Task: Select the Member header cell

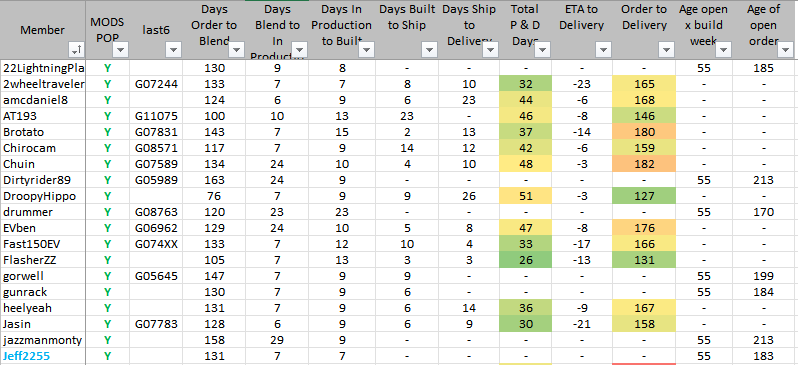Action: tap(43, 30)
